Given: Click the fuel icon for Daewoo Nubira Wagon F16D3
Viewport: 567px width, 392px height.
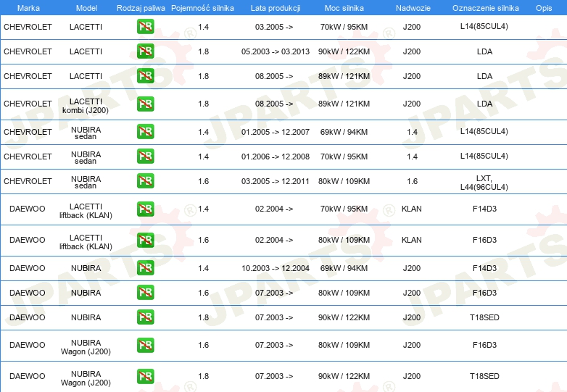Looking at the screenshot, I should (145, 345).
